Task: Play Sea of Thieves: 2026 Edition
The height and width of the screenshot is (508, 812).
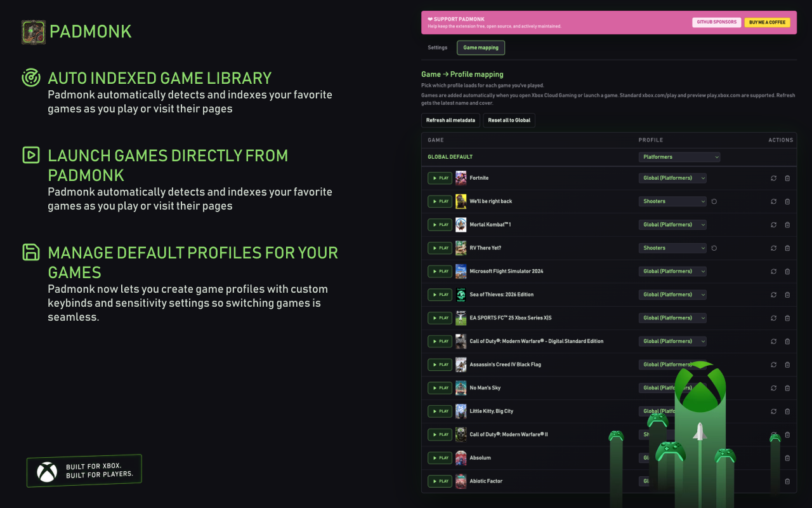Action: [440, 295]
